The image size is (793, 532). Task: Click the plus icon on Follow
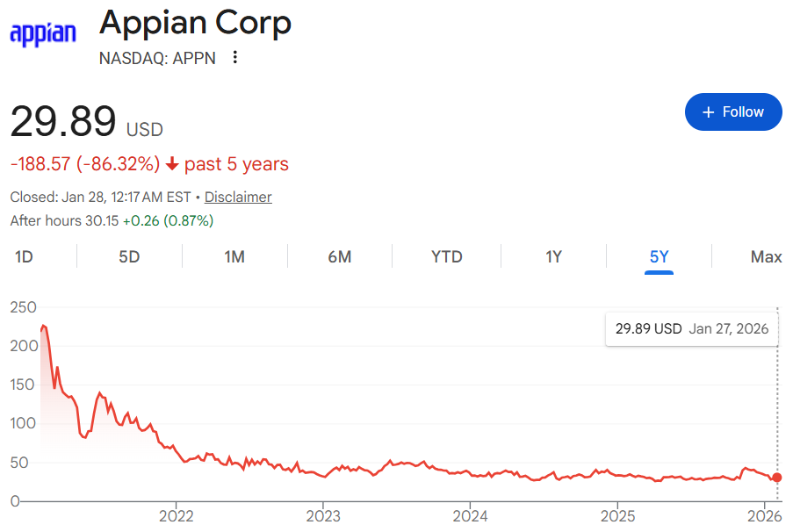[709, 112]
